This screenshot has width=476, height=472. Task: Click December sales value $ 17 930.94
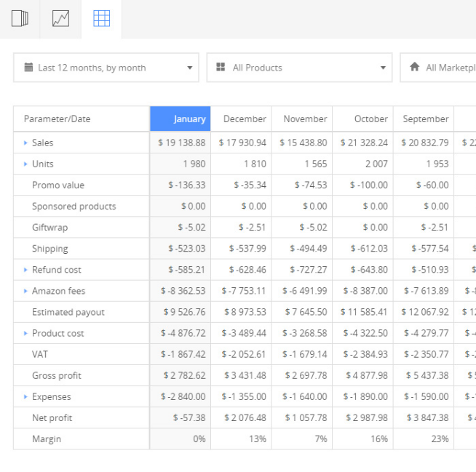point(242,143)
